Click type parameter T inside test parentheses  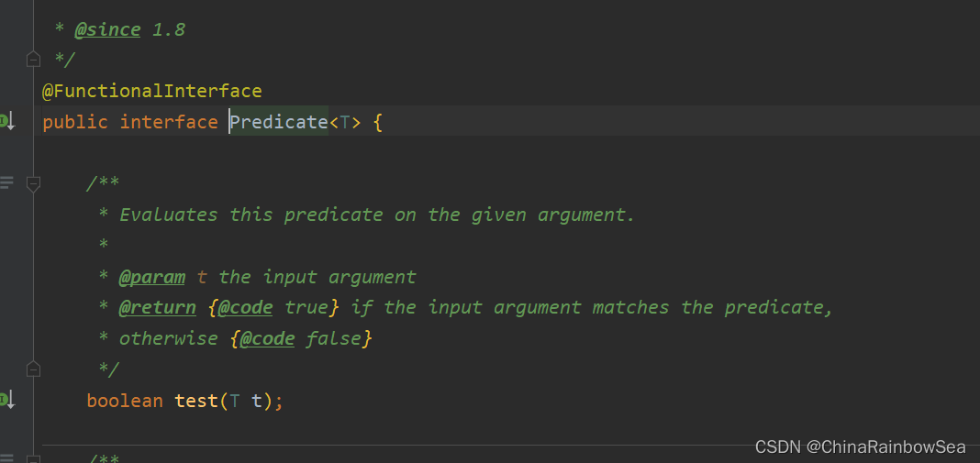click(234, 401)
